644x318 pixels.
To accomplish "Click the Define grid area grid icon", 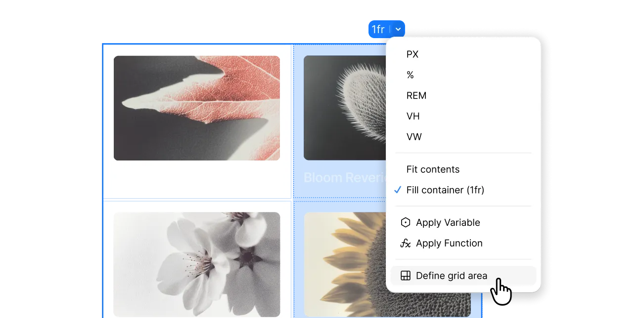I will 406,276.
